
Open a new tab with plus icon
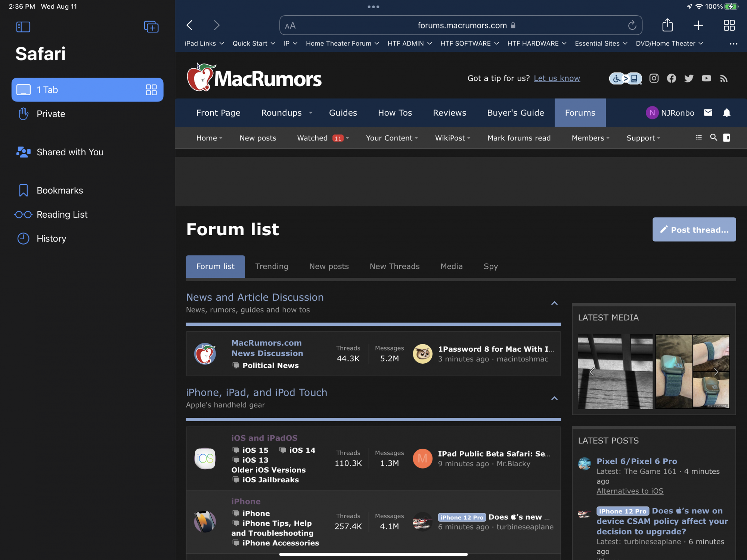(x=698, y=25)
